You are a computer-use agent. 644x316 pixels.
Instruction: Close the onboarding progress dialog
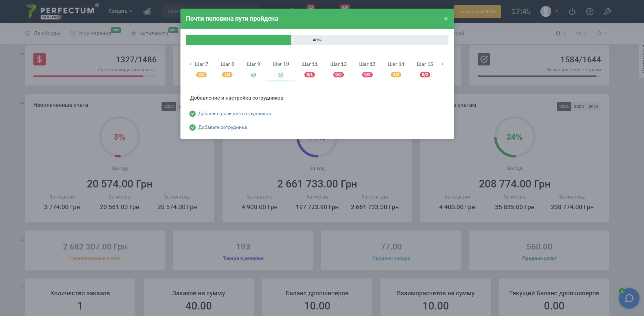pyautogui.click(x=446, y=19)
